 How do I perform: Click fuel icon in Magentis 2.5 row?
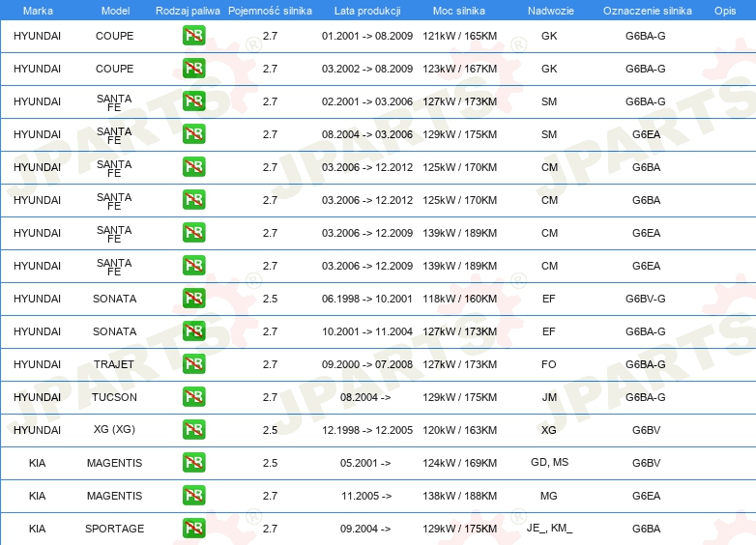coord(193,463)
